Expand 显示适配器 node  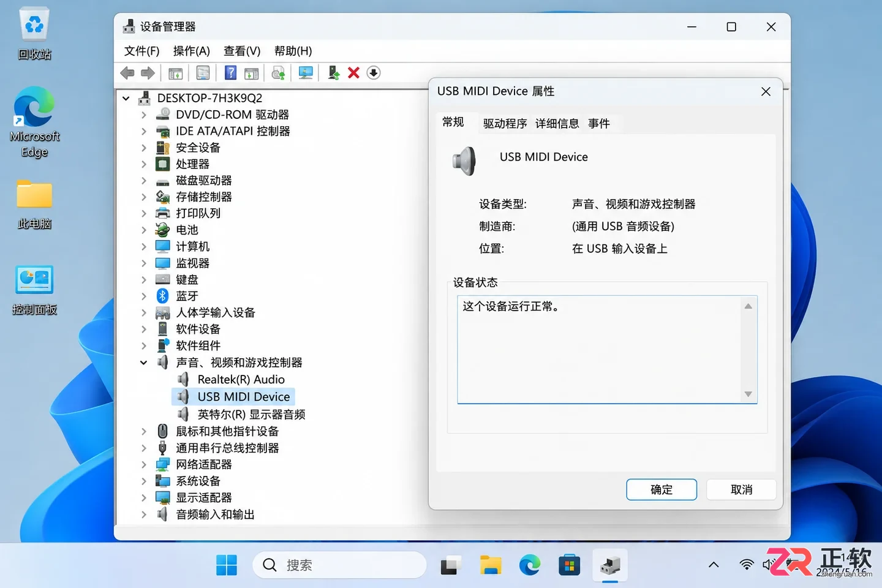143,497
